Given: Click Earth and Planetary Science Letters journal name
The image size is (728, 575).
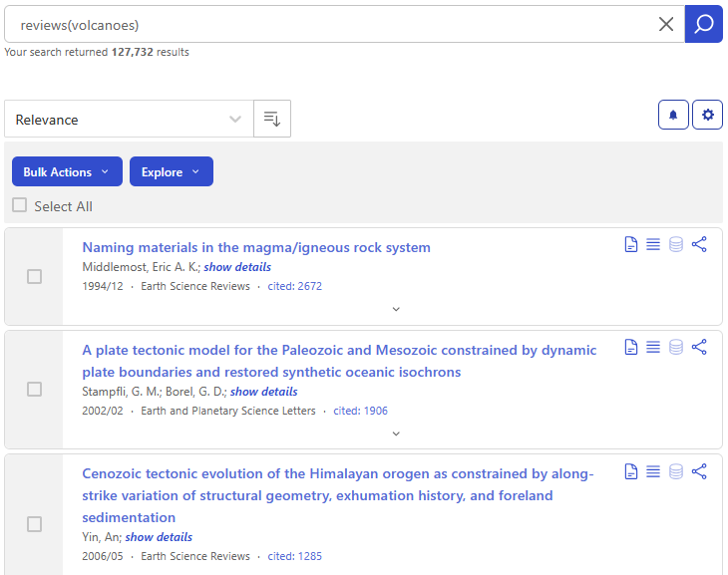Looking at the screenshot, I should [x=228, y=411].
